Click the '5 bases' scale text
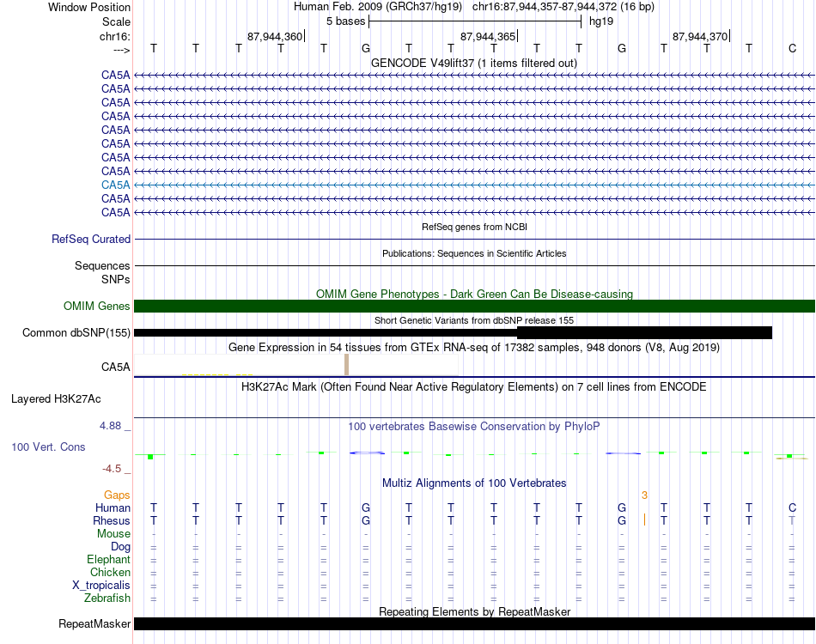The width and height of the screenshot is (816, 644). 345,21
